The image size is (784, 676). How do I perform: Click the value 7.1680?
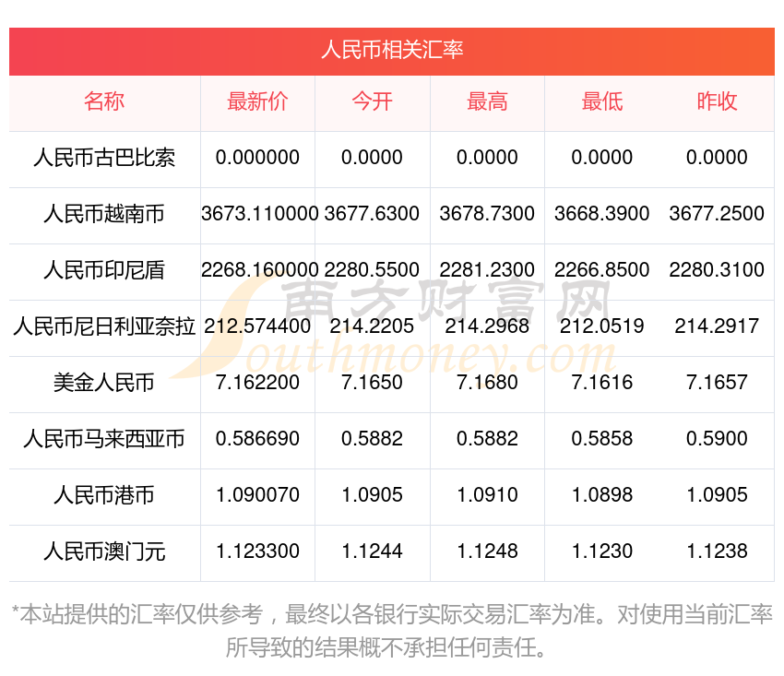tap(487, 383)
